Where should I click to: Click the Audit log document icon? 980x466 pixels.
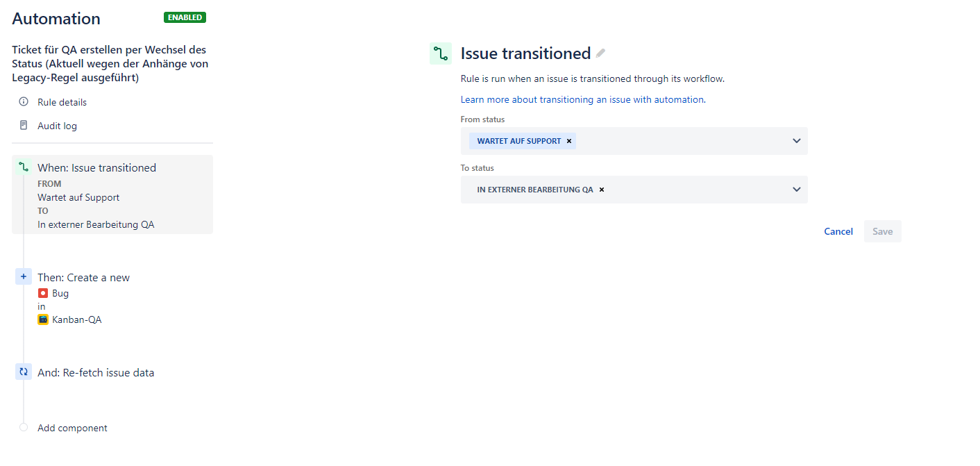click(24, 126)
